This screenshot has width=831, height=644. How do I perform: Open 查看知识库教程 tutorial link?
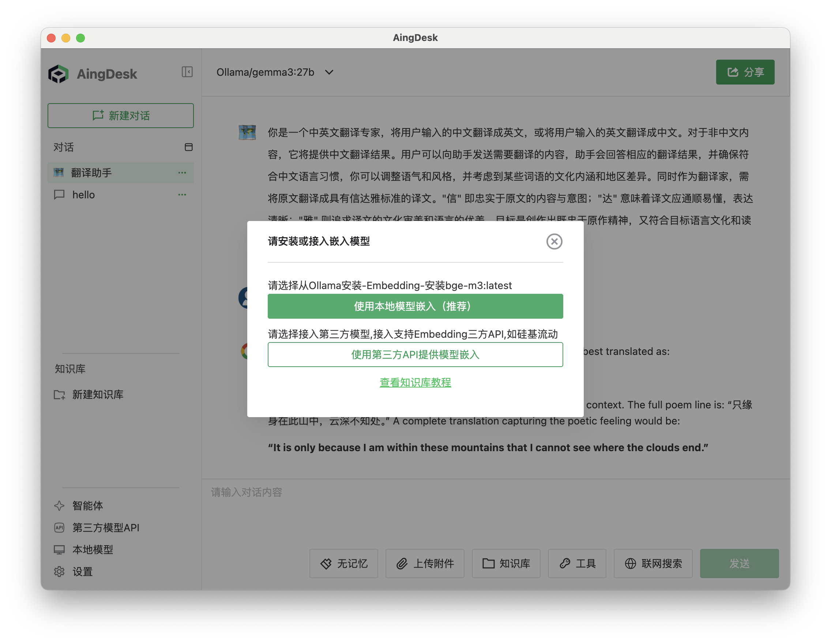coord(415,383)
